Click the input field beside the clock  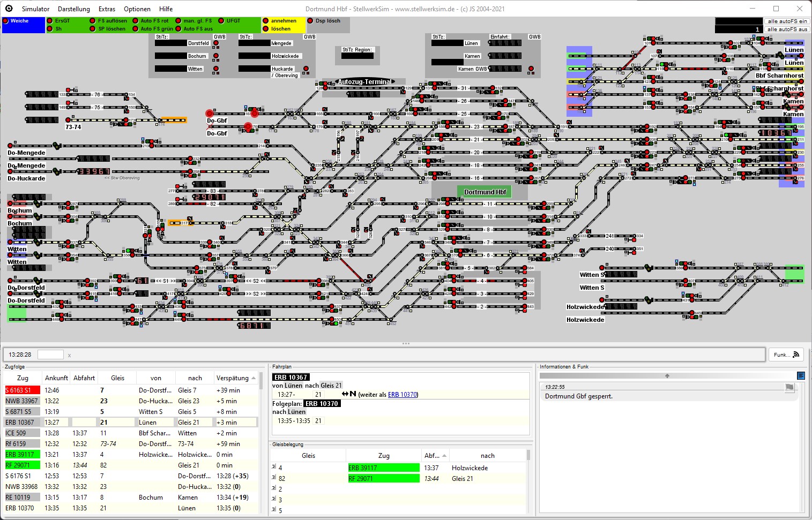[x=50, y=355]
